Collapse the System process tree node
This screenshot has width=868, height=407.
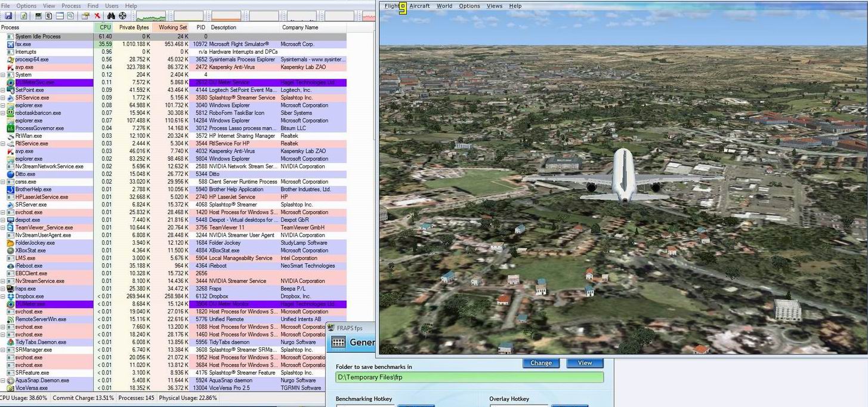(x=3, y=75)
